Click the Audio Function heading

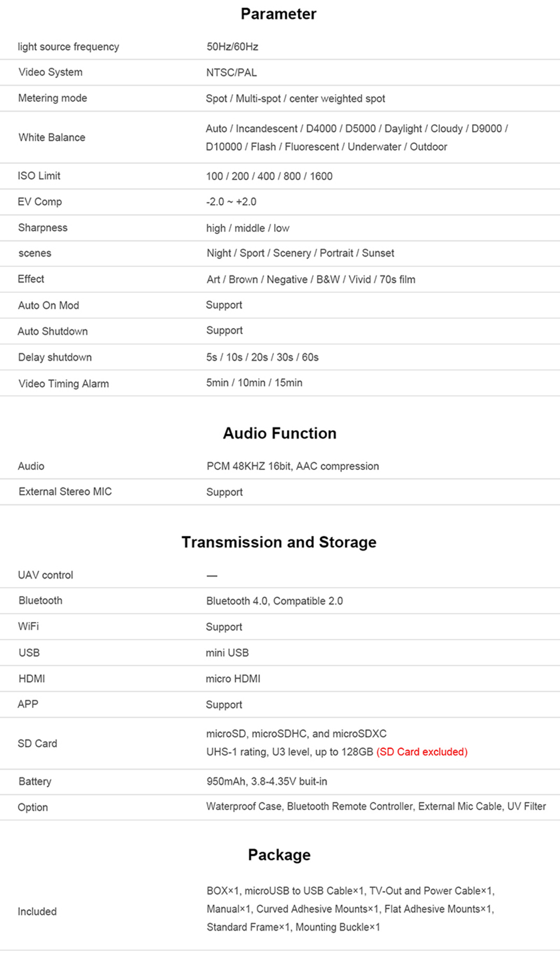coord(280,433)
